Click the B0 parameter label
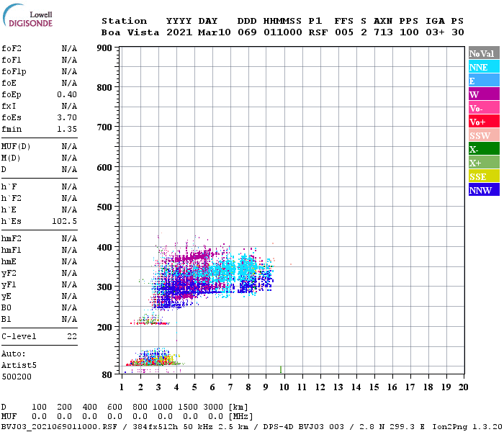The image size is (504, 432). point(6,308)
